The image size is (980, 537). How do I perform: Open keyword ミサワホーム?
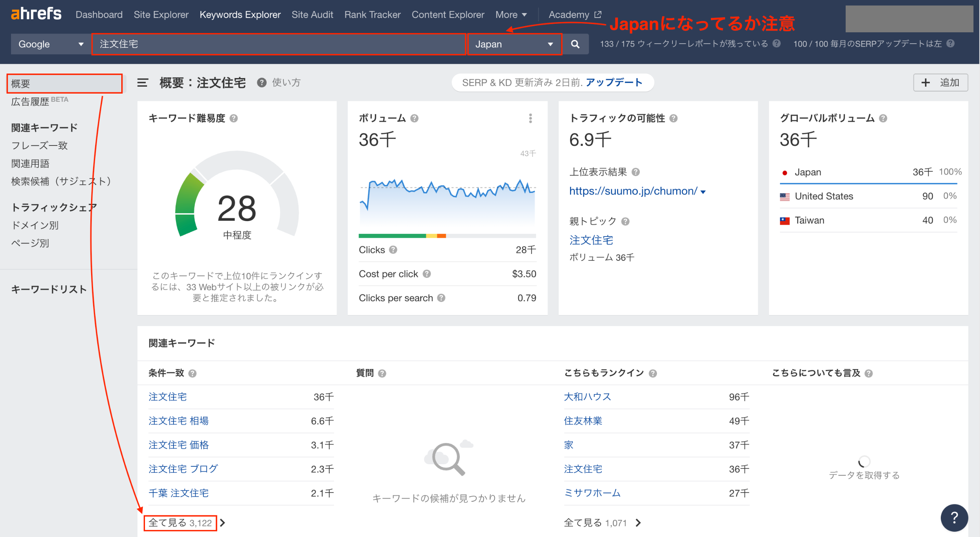tap(592, 493)
